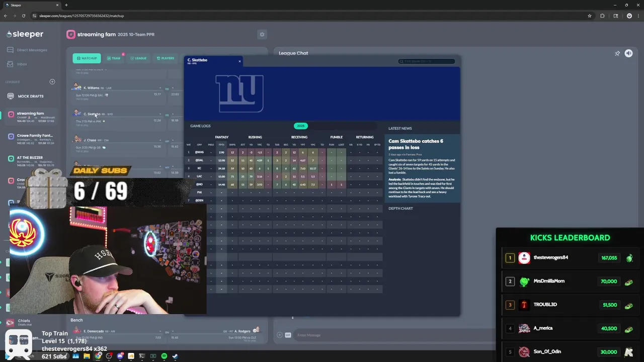Open the Cam Skattebo news headline
Viewport: 644px width, 362px height.
point(416,144)
